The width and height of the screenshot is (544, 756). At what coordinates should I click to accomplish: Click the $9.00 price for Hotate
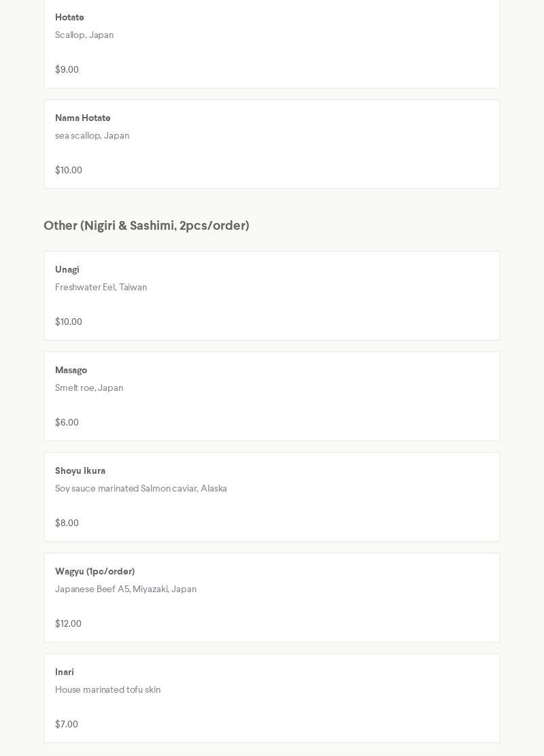[67, 70]
